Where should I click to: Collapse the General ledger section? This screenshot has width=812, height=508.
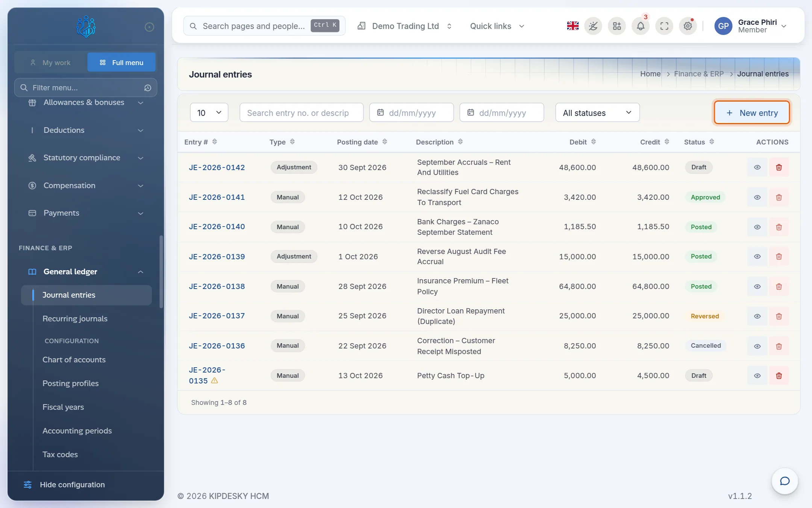point(86,272)
